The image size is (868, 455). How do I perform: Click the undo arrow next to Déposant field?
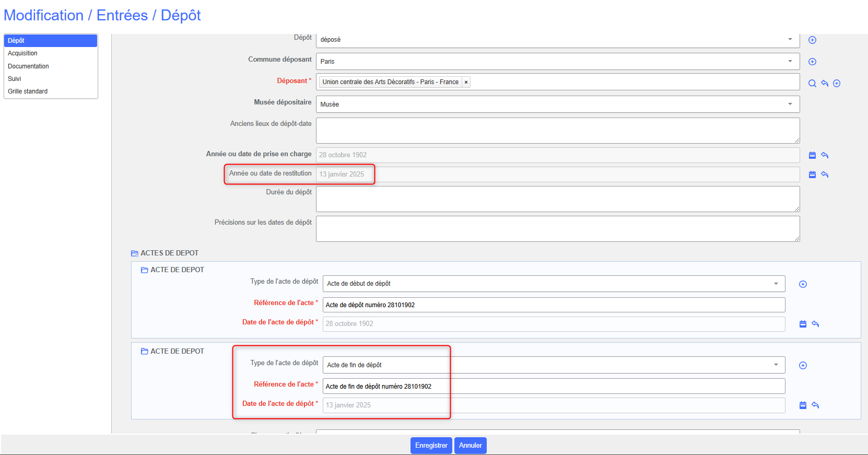(x=825, y=84)
